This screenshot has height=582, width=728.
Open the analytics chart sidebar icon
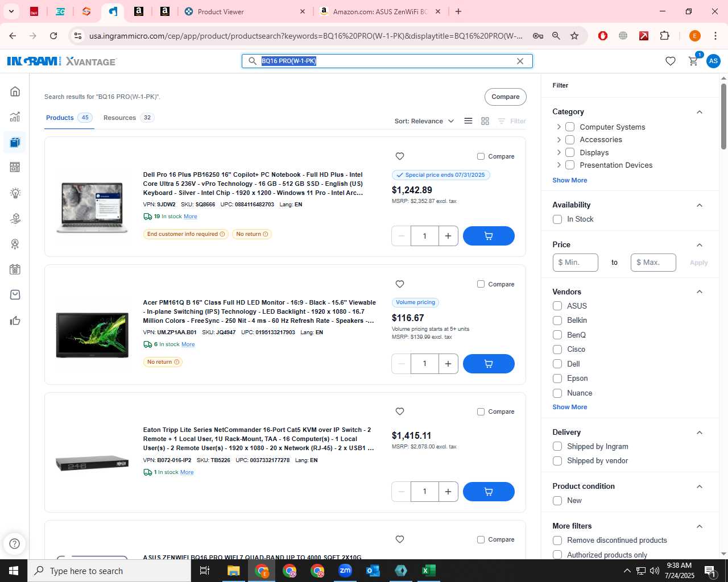point(15,117)
